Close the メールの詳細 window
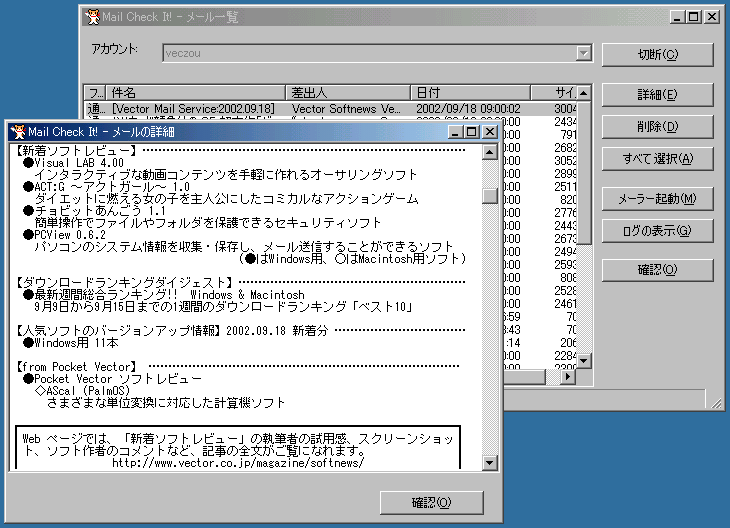This screenshot has width=730, height=528. pyautogui.click(x=490, y=132)
